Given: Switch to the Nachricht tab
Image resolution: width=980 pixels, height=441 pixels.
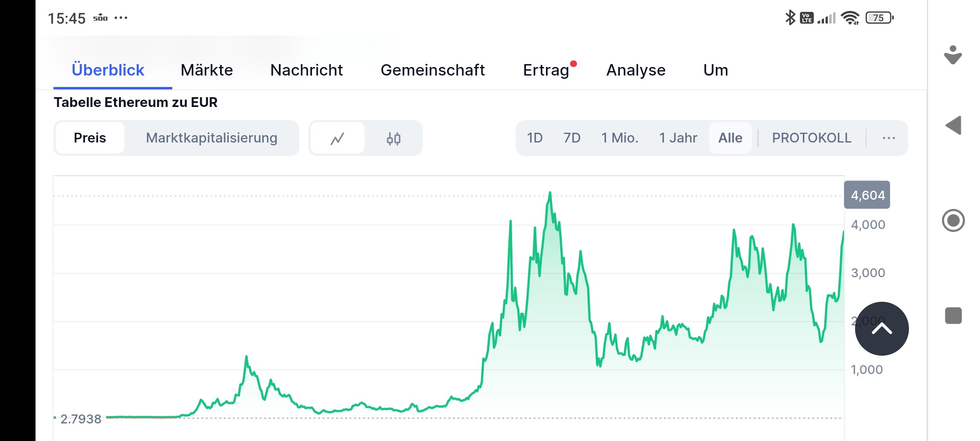Looking at the screenshot, I should 306,70.
